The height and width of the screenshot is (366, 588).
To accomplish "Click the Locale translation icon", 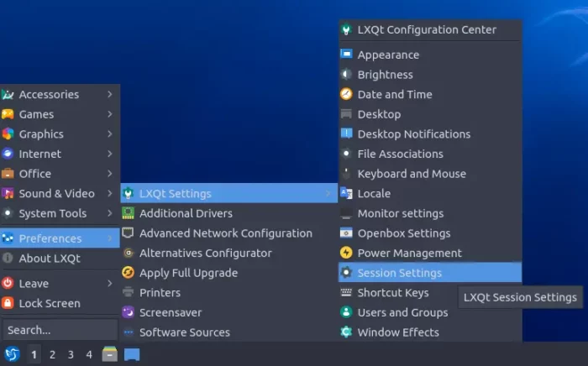I will pyautogui.click(x=346, y=193).
